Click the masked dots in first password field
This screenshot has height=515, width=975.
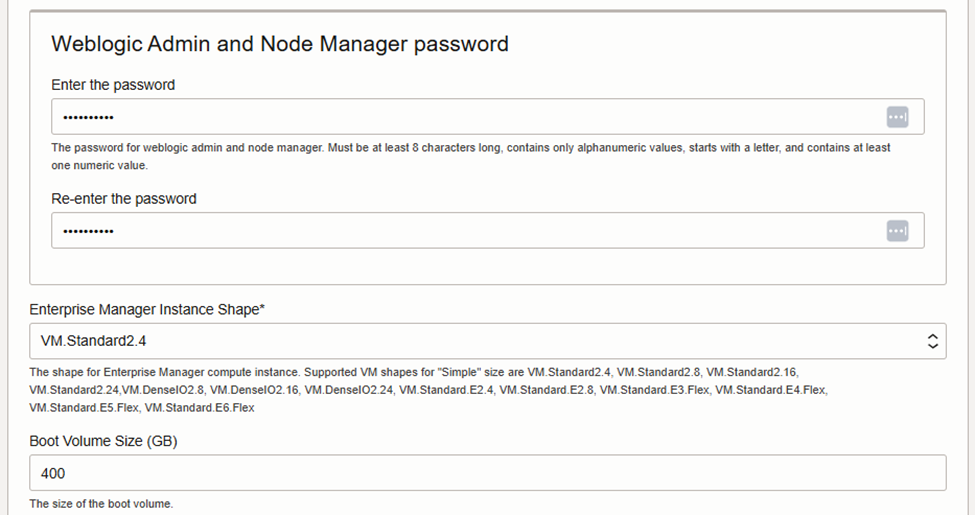(x=88, y=117)
